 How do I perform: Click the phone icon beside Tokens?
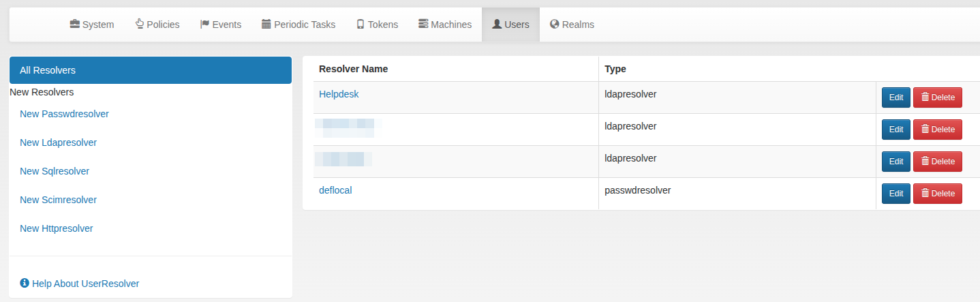pyautogui.click(x=361, y=25)
